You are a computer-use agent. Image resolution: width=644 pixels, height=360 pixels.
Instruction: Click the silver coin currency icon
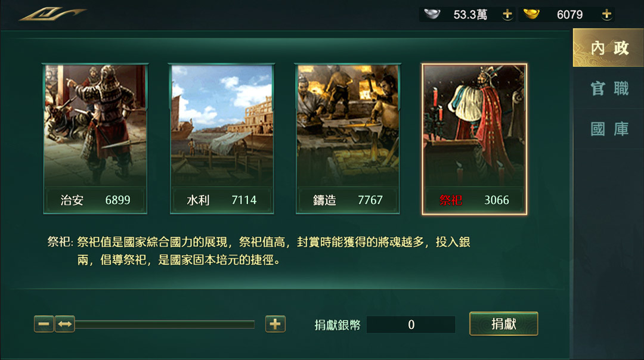[432, 14]
